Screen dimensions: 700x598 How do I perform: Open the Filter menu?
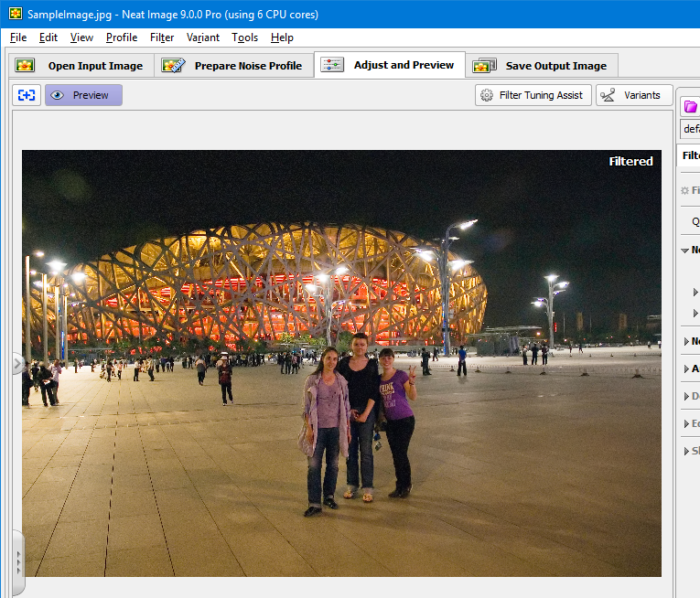[x=162, y=37]
